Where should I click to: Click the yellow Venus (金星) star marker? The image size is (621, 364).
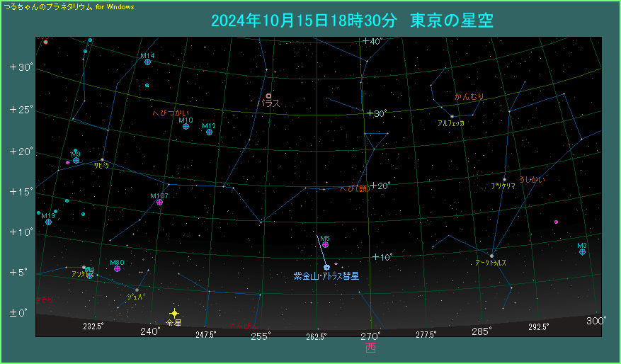174,313
